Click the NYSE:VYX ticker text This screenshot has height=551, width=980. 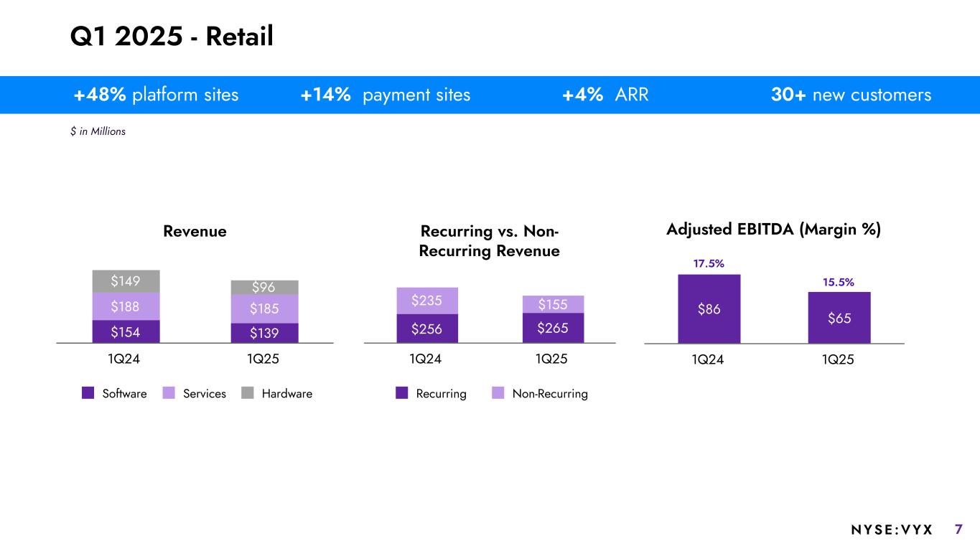(892, 529)
